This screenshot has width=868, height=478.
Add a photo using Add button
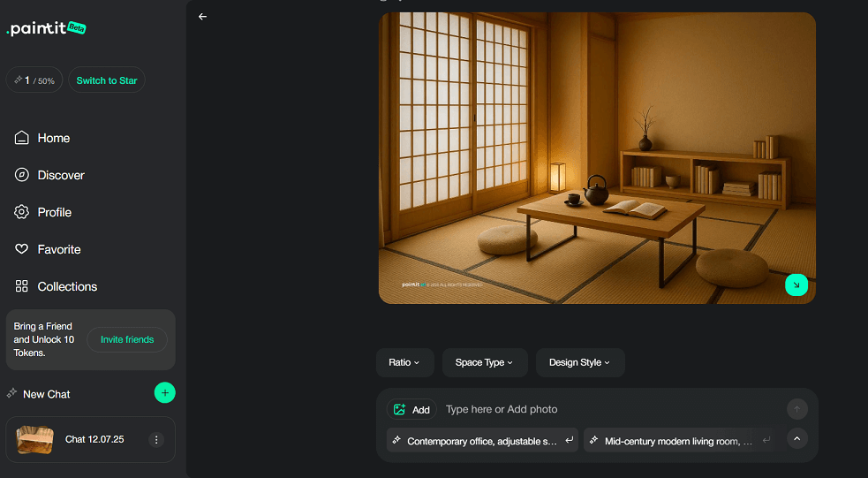click(411, 409)
